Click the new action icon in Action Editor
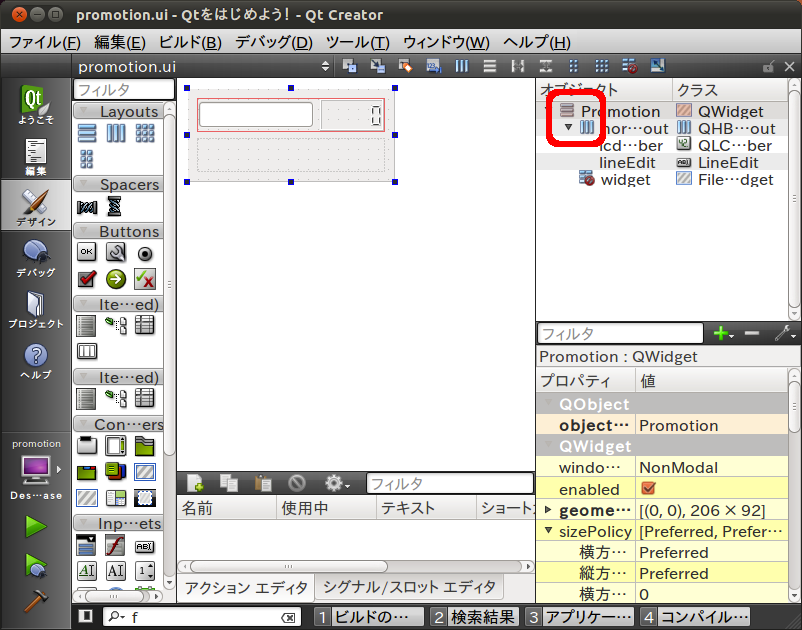This screenshot has width=802, height=630. pyautogui.click(x=195, y=483)
